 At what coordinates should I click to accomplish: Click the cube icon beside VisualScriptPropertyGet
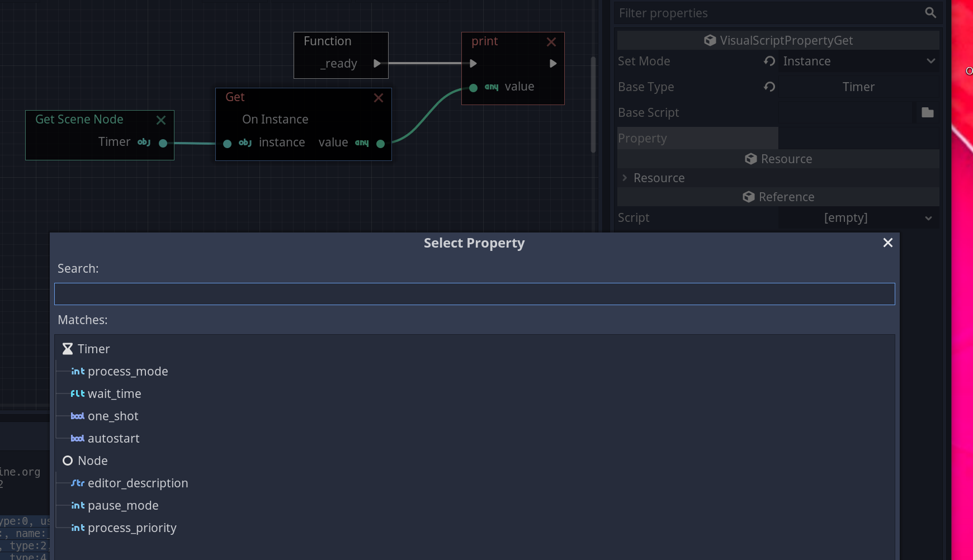coord(709,40)
